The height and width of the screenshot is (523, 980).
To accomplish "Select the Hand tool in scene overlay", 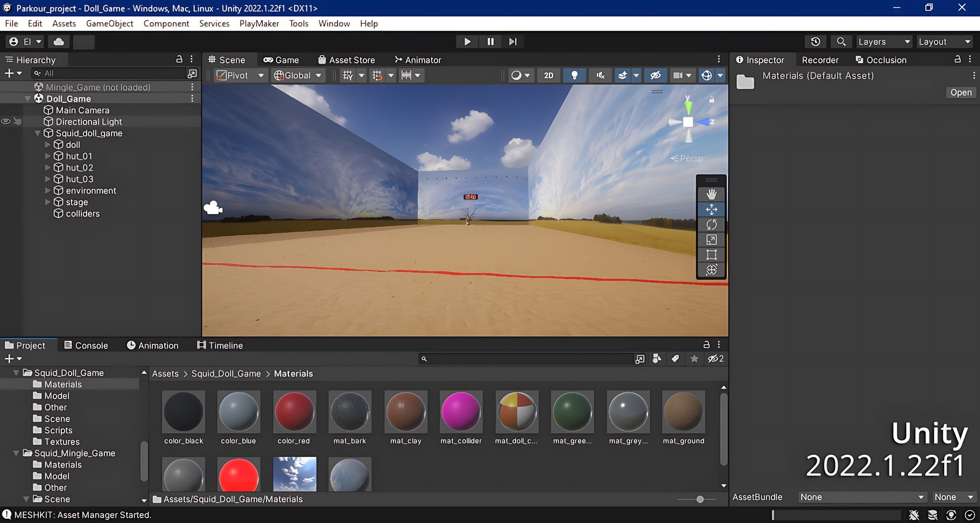I will tap(711, 194).
